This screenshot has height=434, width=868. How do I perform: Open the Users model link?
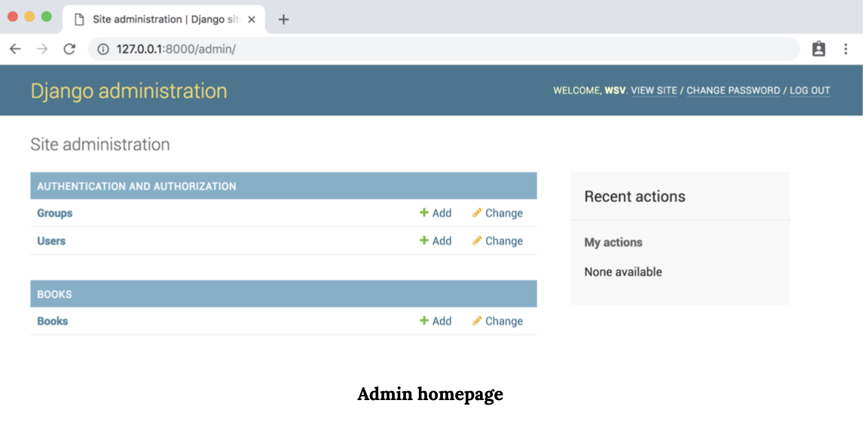pos(51,241)
